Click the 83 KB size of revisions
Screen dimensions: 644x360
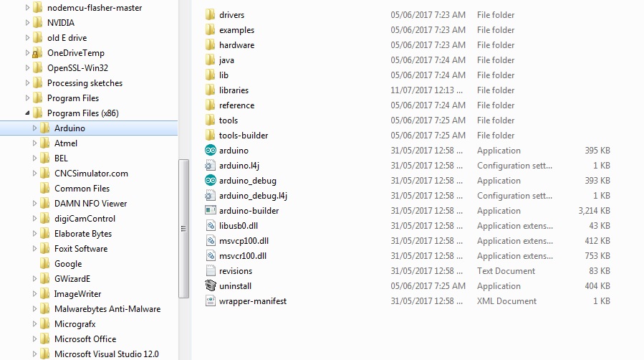pyautogui.click(x=600, y=271)
